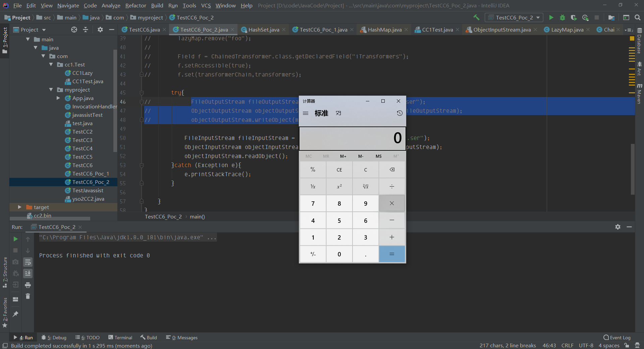This screenshot has width=644, height=349.
Task: Open the Terminal tool window
Action: [120, 338]
